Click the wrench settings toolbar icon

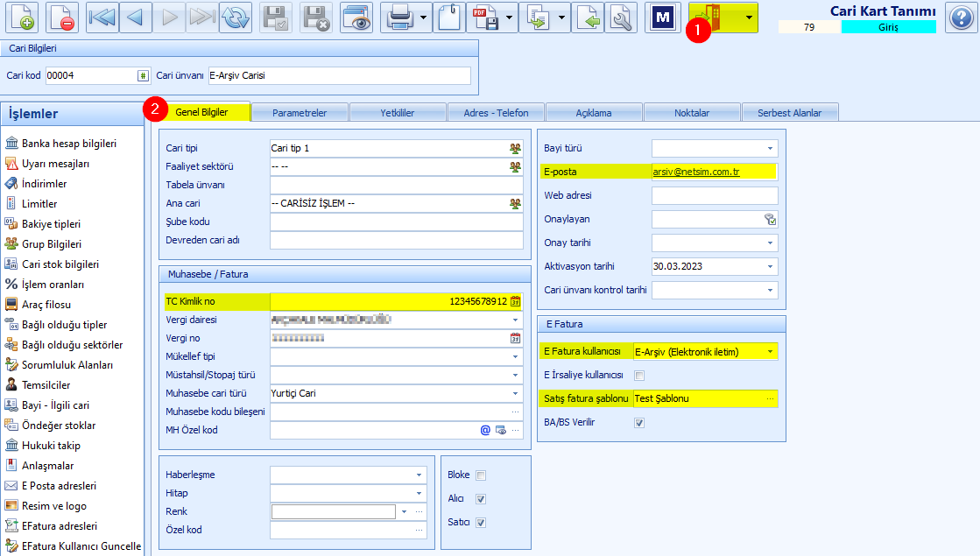[x=621, y=18]
